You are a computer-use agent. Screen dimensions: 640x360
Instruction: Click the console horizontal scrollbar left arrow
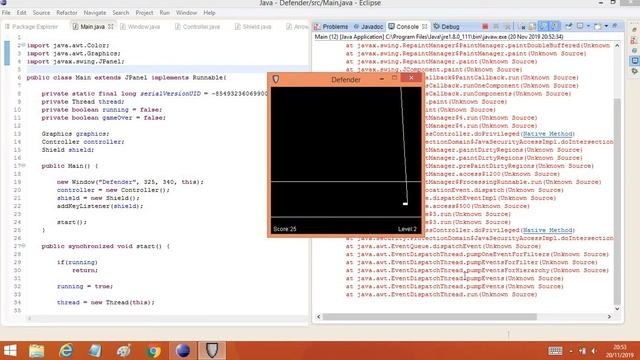click(x=319, y=317)
